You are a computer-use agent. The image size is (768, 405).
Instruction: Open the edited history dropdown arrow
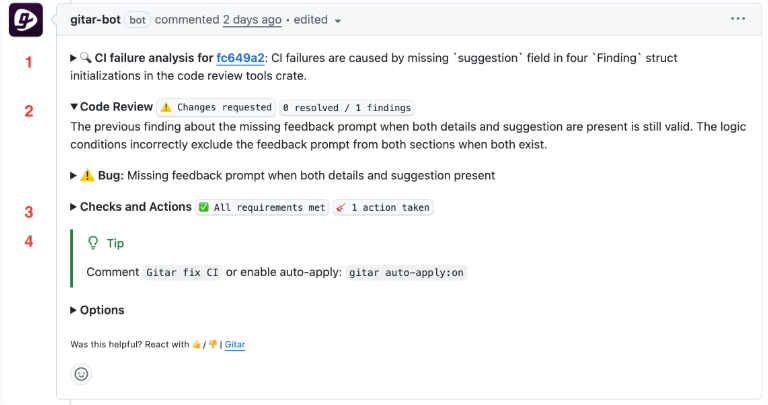(337, 21)
